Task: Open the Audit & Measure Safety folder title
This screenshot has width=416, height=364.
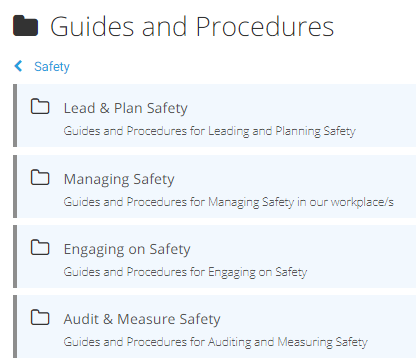Action: click(x=142, y=319)
